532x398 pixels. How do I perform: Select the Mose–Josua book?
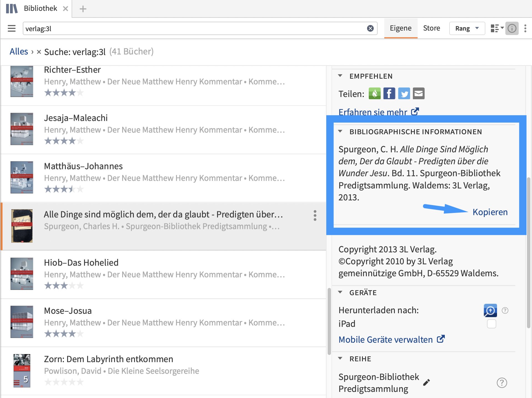(x=163, y=323)
